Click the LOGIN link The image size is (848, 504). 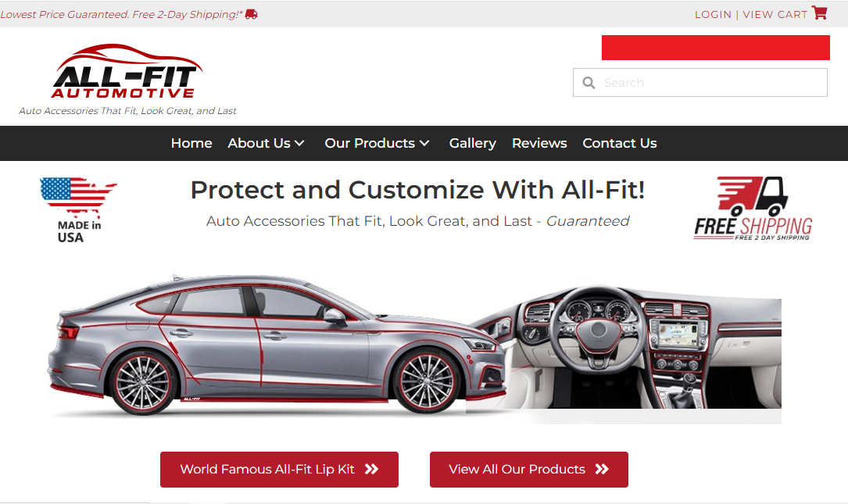(713, 15)
